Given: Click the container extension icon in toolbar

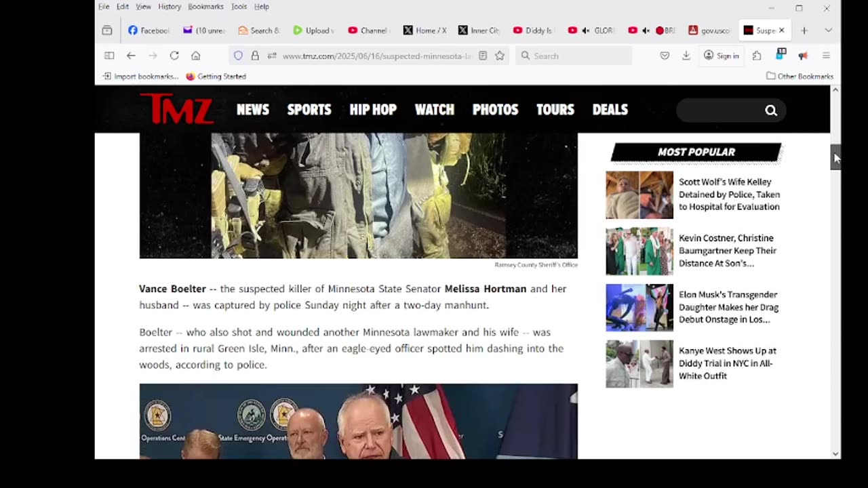Looking at the screenshot, I should coord(781,54).
